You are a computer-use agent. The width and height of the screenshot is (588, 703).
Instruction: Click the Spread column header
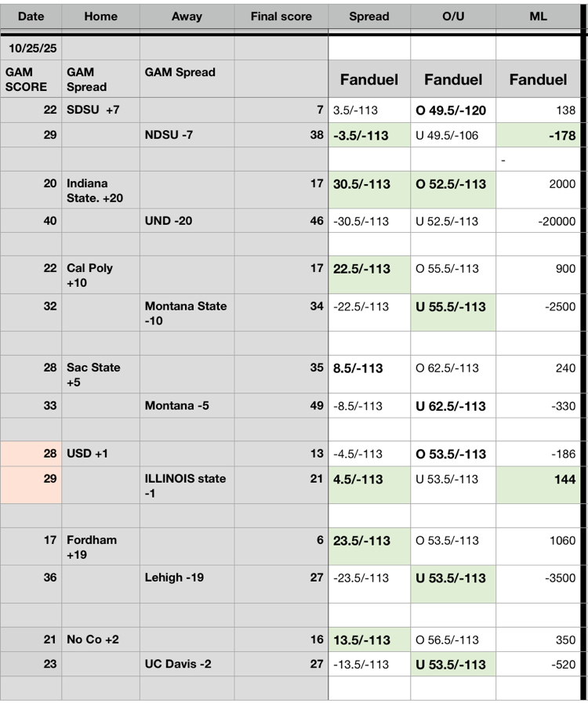click(368, 16)
